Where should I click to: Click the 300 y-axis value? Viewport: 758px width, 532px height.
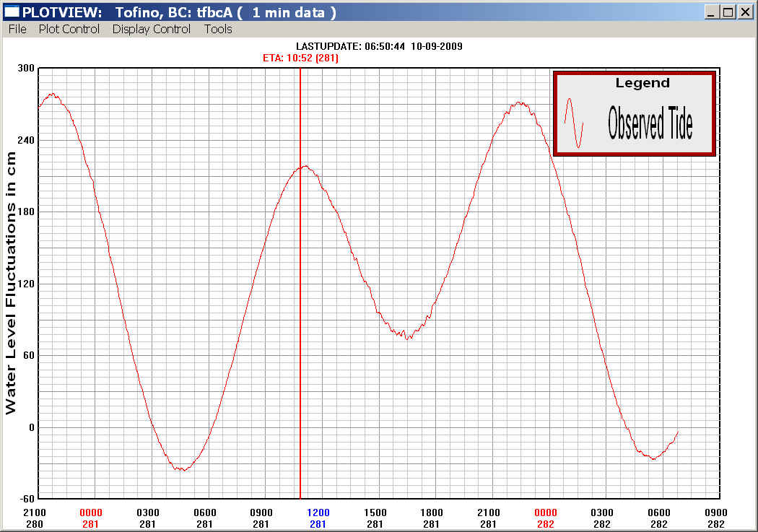[26, 68]
